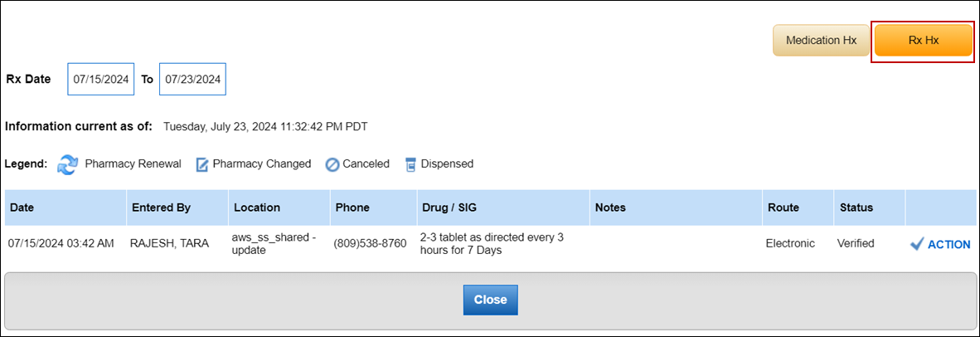Image resolution: width=980 pixels, height=337 pixels.
Task: Click the Canceled legend icon
Action: point(332,164)
